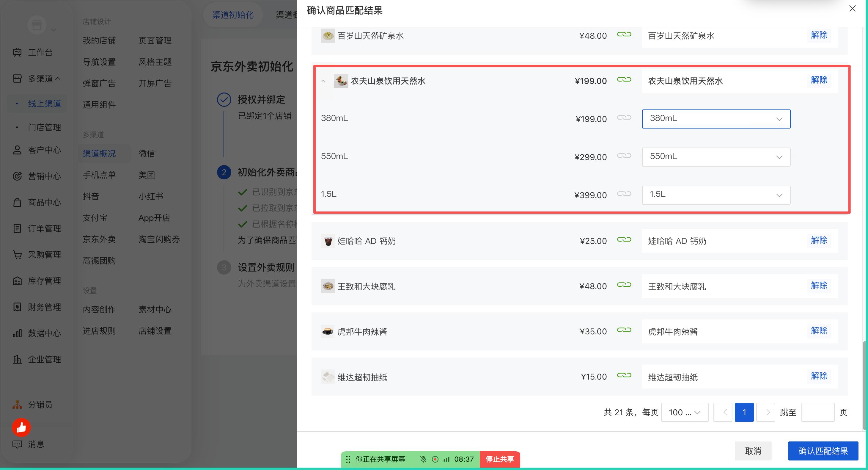Open 数据中心 in the sidebar
The width and height of the screenshot is (868, 470).
(x=37, y=333)
